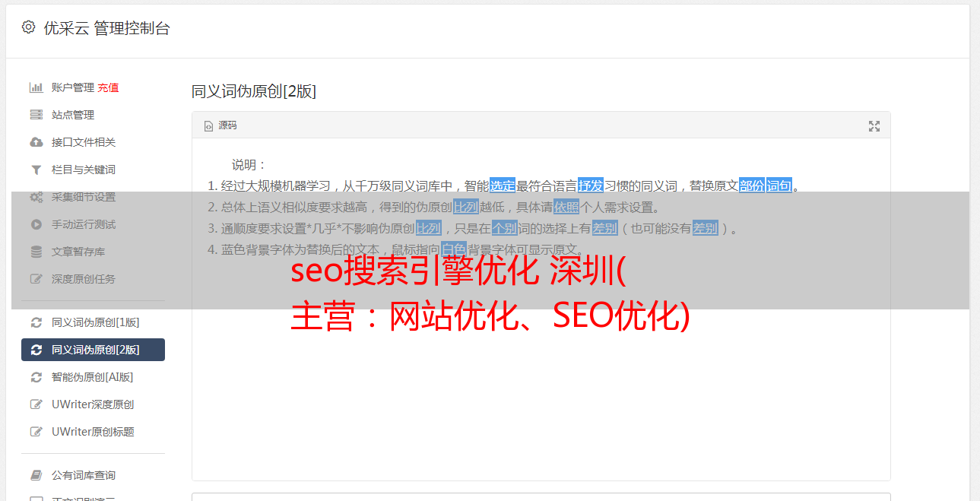Toggle 源码 source code view

pyautogui.click(x=220, y=125)
